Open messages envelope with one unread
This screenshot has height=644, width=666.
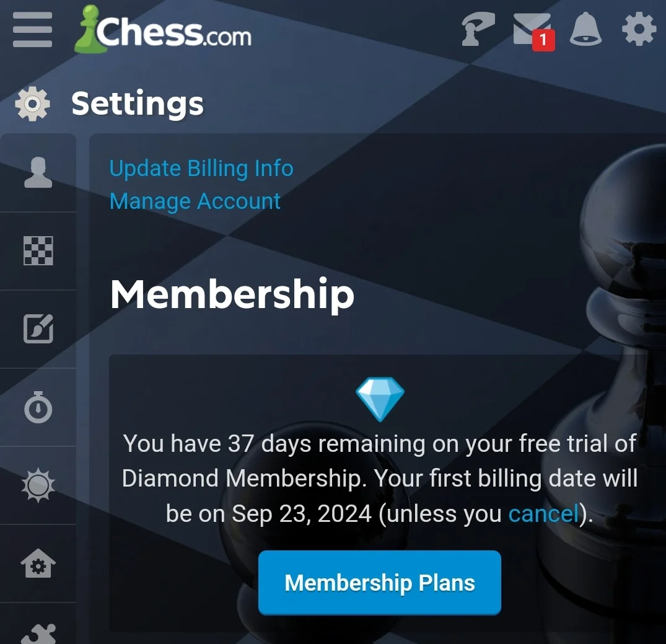pos(533,32)
